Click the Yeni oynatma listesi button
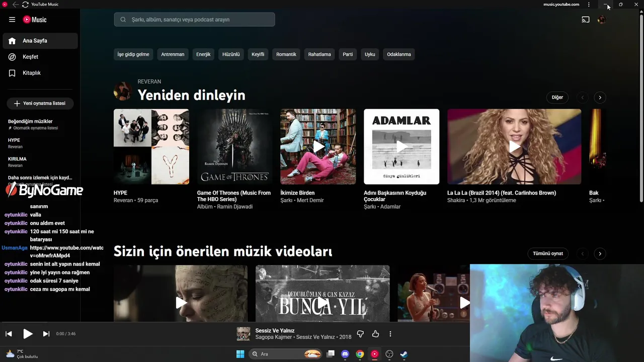 [40, 103]
